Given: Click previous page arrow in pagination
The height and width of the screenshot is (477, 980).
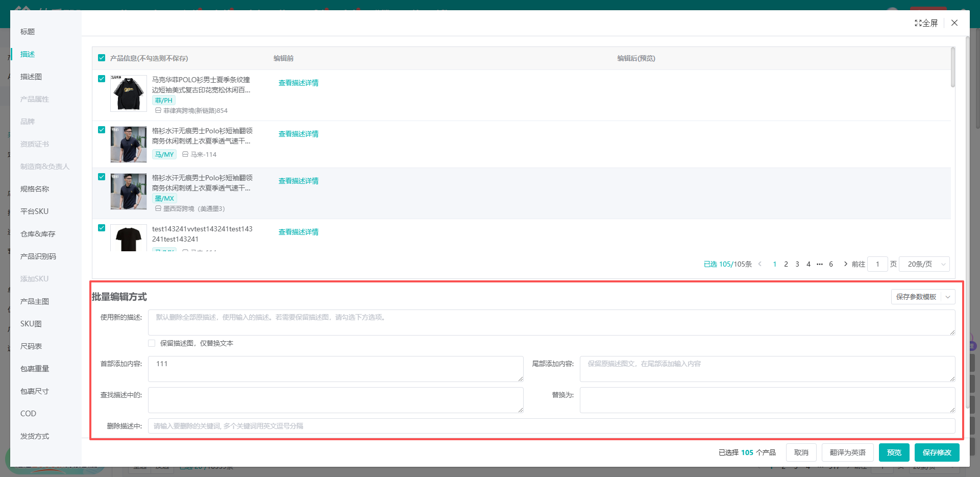Looking at the screenshot, I should coord(760,264).
